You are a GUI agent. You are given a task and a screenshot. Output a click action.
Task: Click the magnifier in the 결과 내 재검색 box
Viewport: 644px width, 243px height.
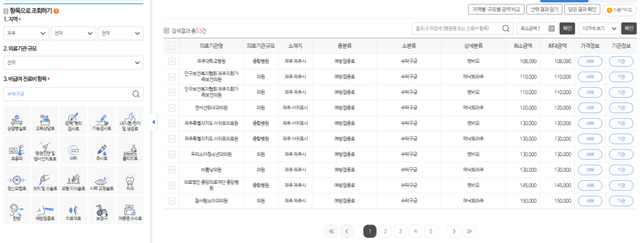pos(506,28)
